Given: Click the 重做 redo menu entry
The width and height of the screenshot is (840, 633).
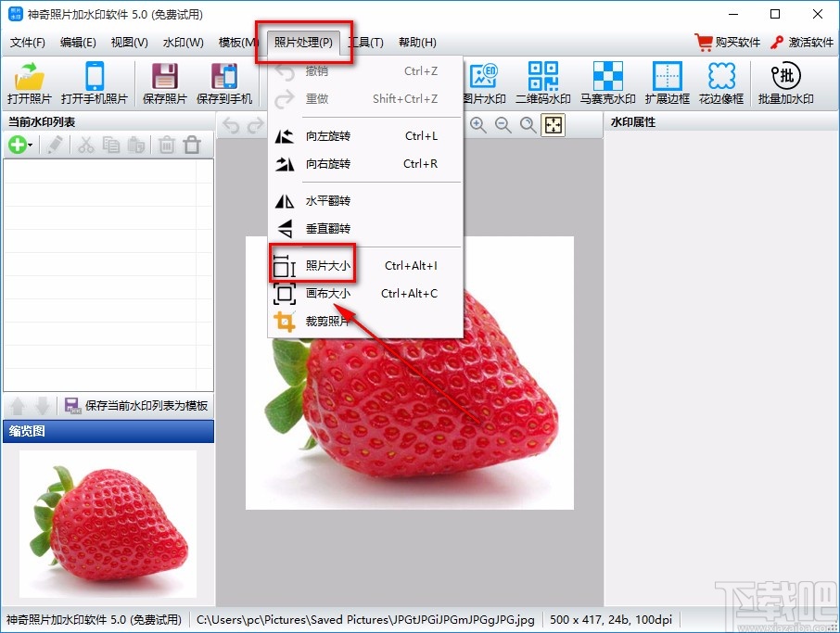Looking at the screenshot, I should point(365,99).
